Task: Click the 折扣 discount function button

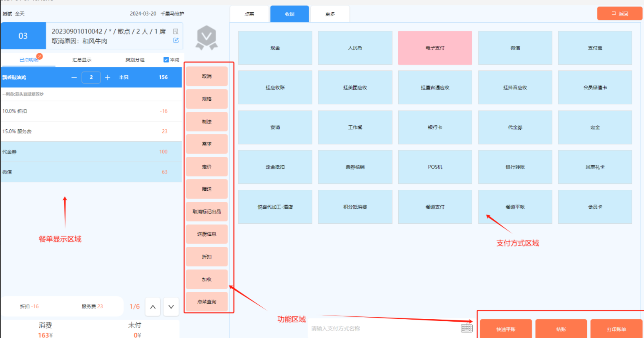Action: tap(206, 257)
